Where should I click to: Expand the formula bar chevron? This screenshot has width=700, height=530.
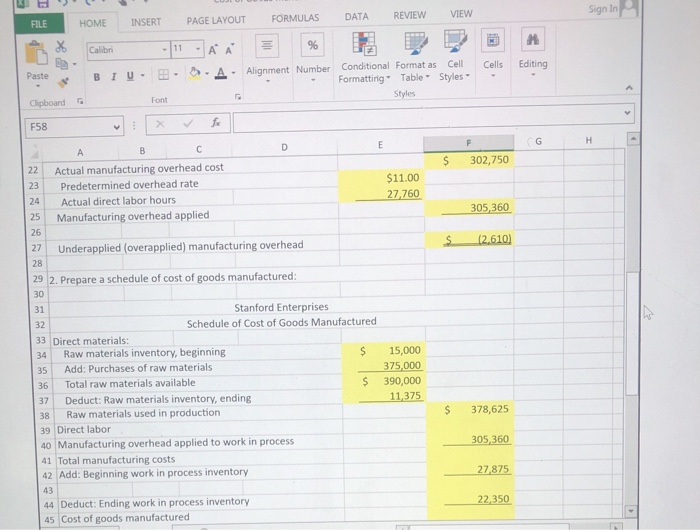click(x=627, y=113)
